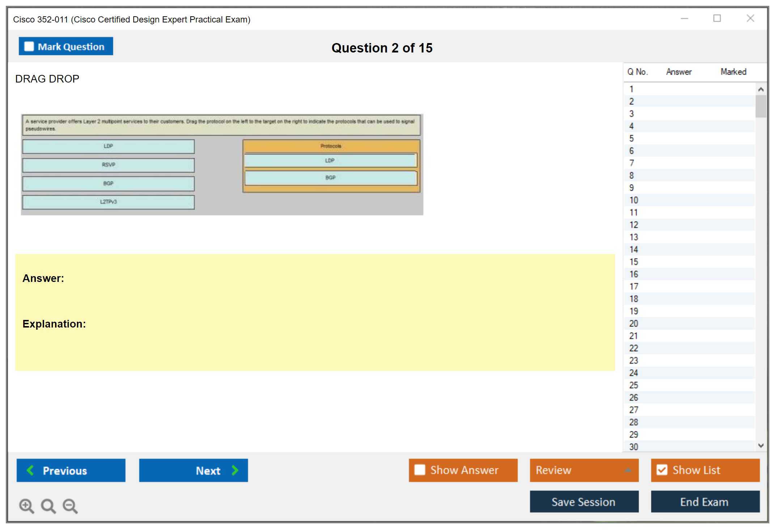Select question 7 in the list
This screenshot has height=532, width=778.
(x=632, y=163)
